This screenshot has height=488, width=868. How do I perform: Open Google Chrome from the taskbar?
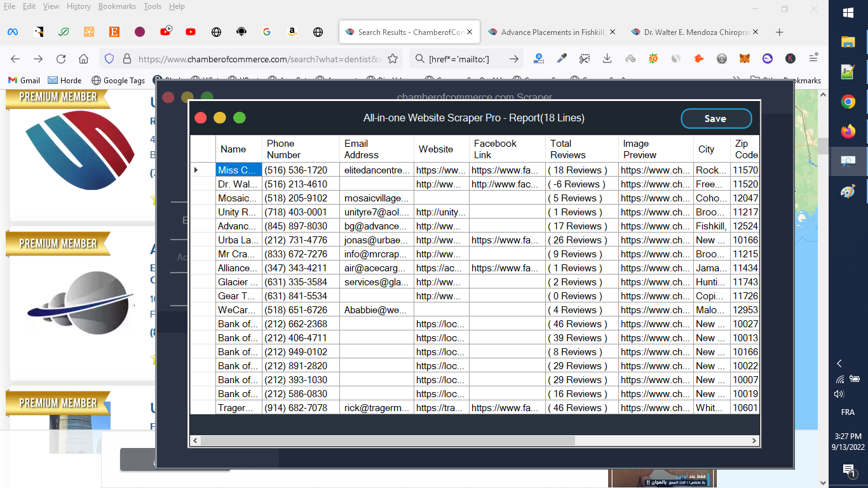coord(848,102)
